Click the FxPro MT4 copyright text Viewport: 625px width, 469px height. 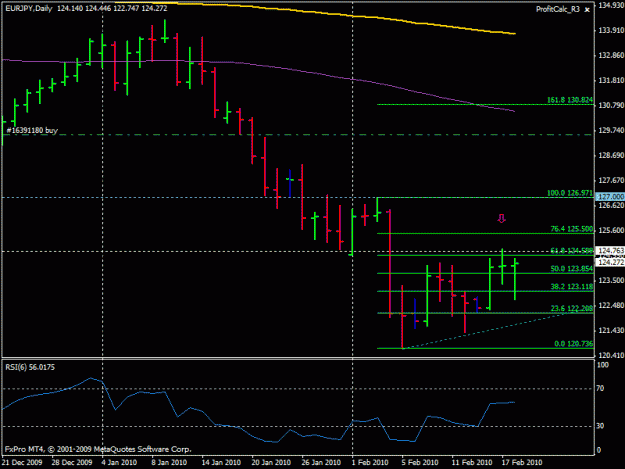(98, 449)
